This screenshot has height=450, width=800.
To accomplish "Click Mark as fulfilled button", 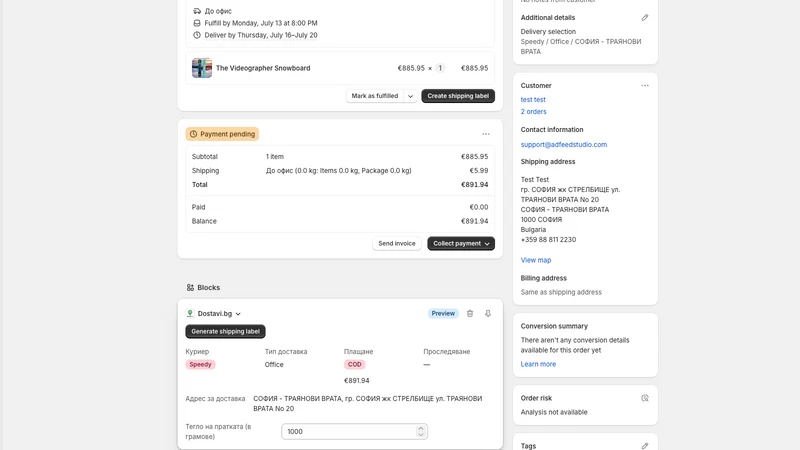I will (375, 96).
